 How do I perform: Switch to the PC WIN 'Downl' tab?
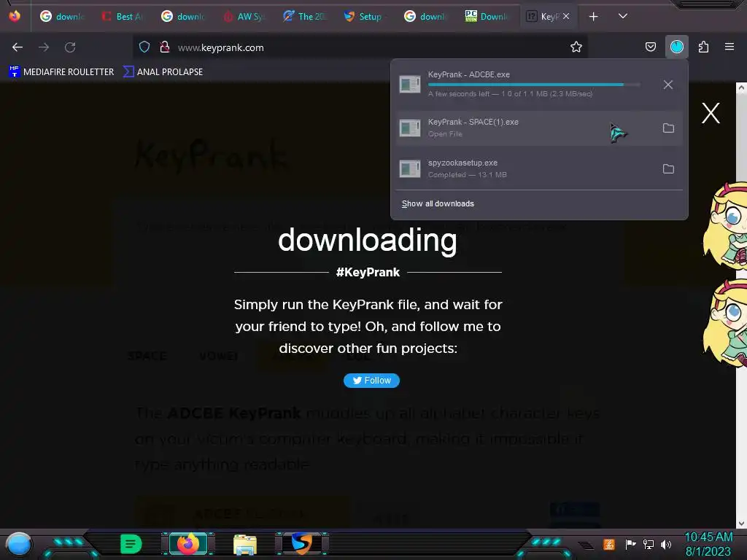[487, 17]
